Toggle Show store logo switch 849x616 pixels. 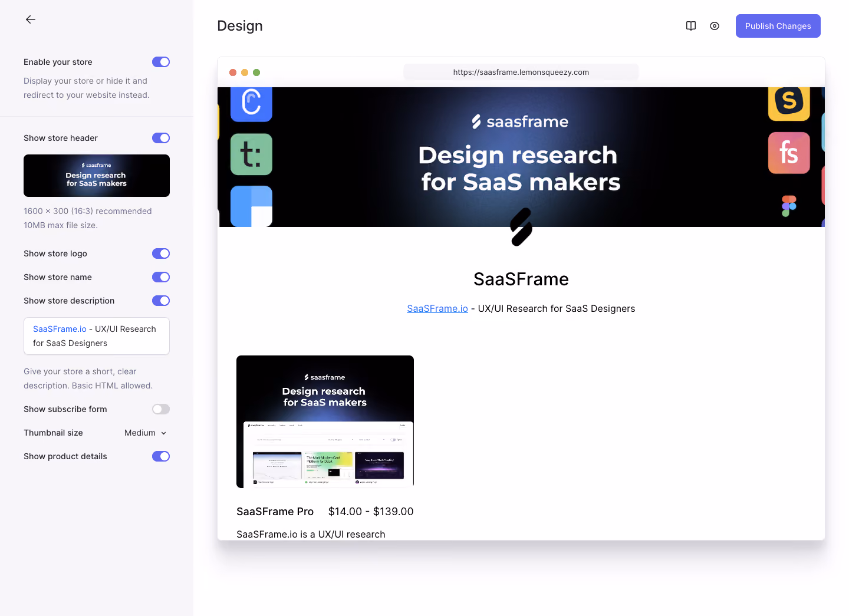pos(161,253)
